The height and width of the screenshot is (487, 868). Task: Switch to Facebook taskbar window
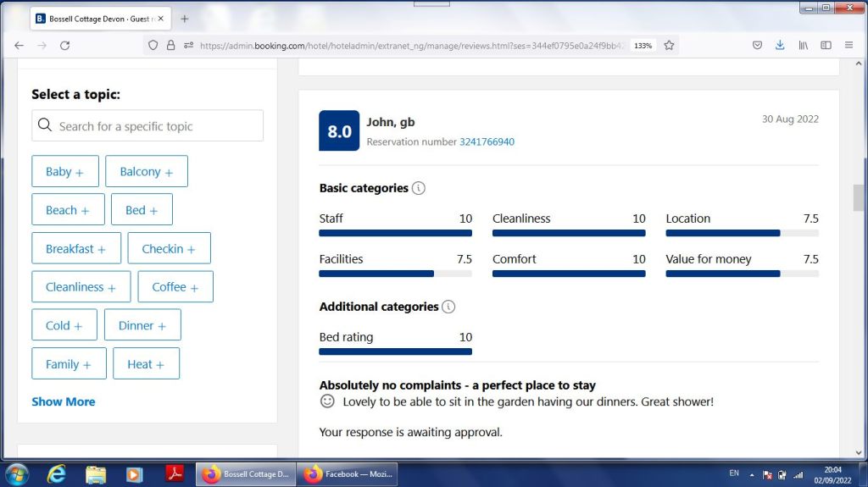348,474
